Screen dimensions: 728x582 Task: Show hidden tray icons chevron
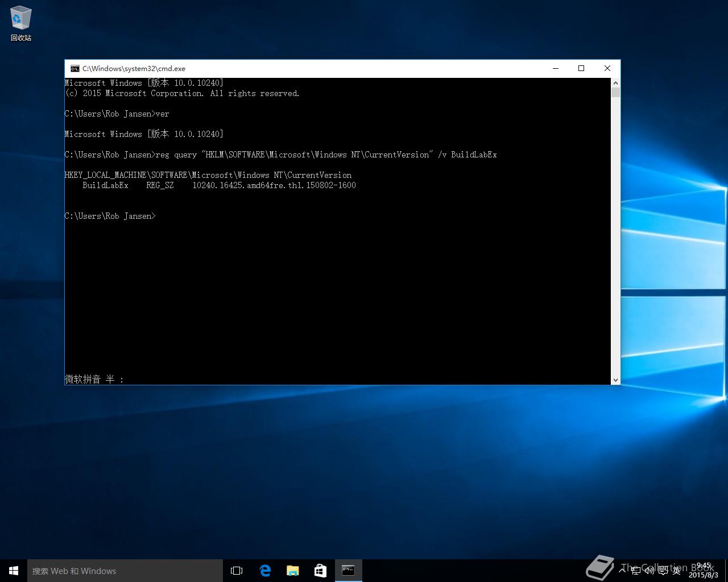(622, 570)
